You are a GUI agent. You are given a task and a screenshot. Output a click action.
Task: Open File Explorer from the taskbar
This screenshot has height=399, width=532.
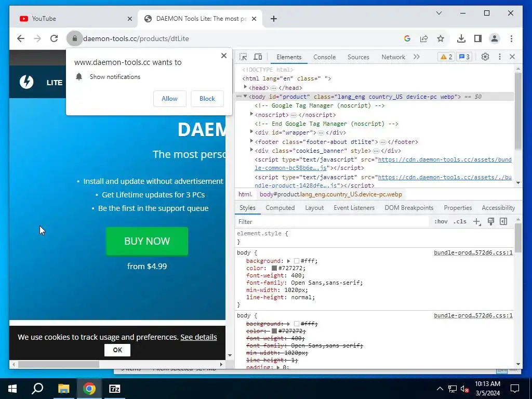point(63,389)
